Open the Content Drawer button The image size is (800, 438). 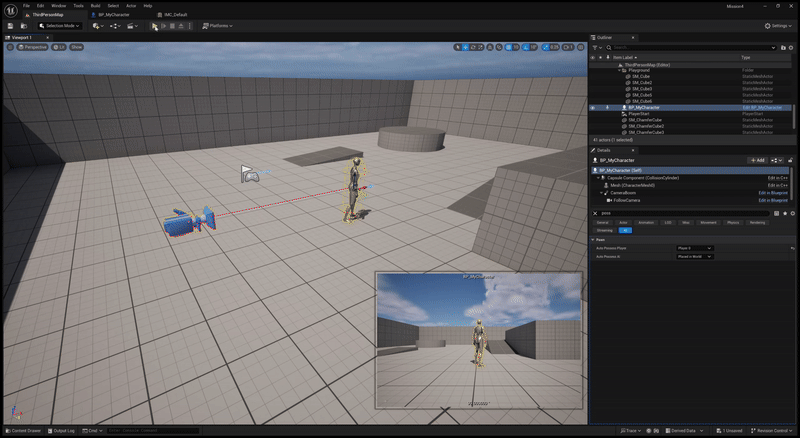[x=23, y=431]
